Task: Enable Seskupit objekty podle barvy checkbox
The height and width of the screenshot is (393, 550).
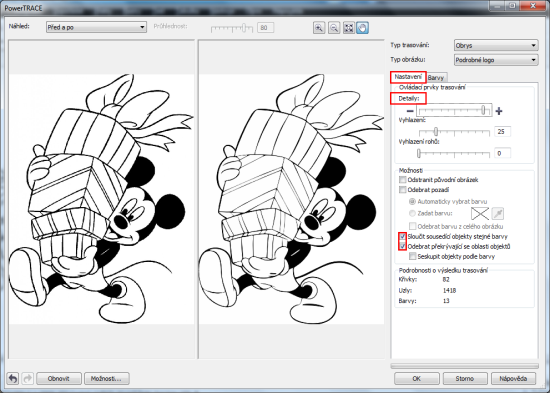Action: coord(413,257)
